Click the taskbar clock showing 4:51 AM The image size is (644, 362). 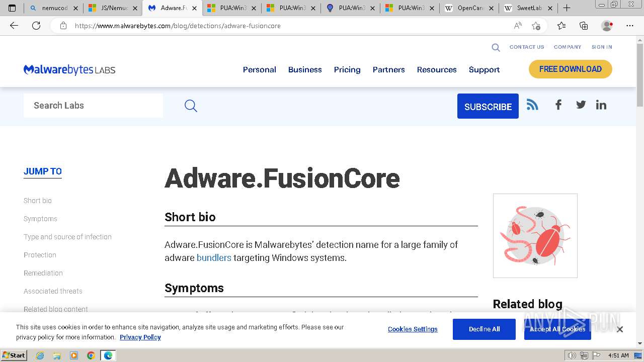pyautogui.click(x=618, y=355)
